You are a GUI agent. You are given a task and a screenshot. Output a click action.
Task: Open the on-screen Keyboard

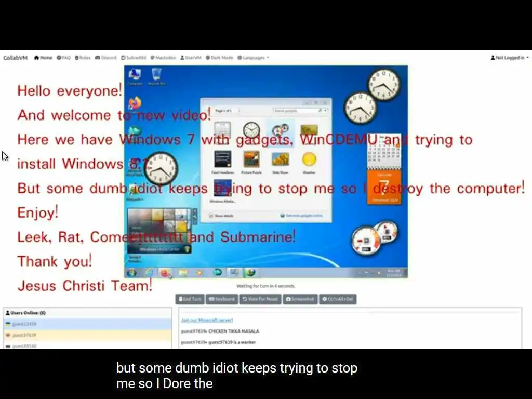click(x=221, y=299)
